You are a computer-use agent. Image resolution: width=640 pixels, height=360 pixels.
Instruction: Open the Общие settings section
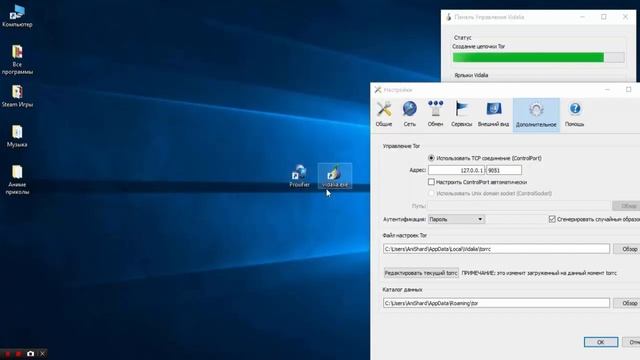click(384, 114)
